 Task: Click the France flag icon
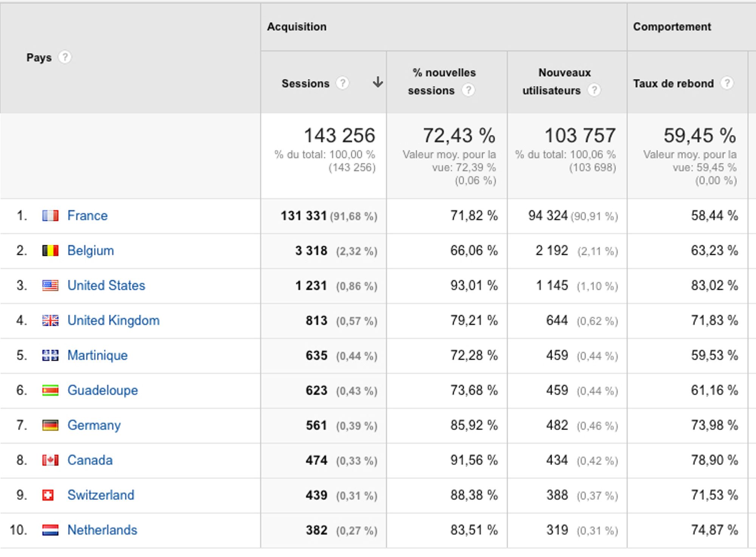tap(50, 216)
